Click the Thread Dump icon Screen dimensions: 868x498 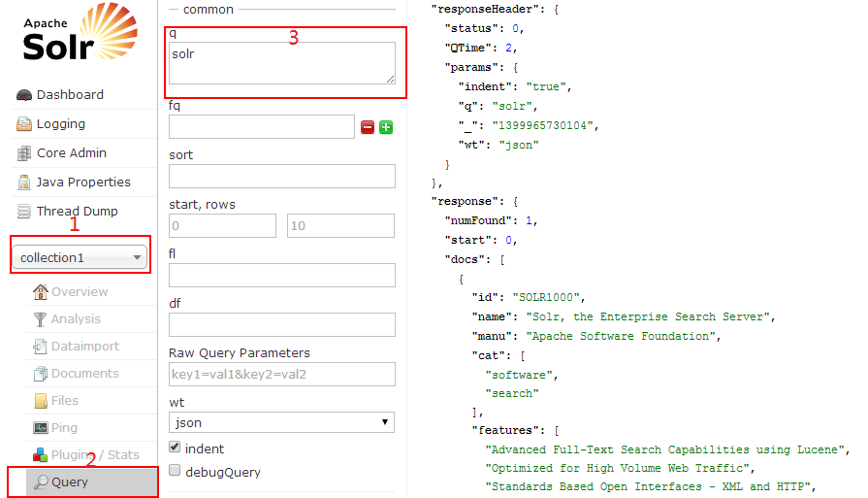[24, 212]
